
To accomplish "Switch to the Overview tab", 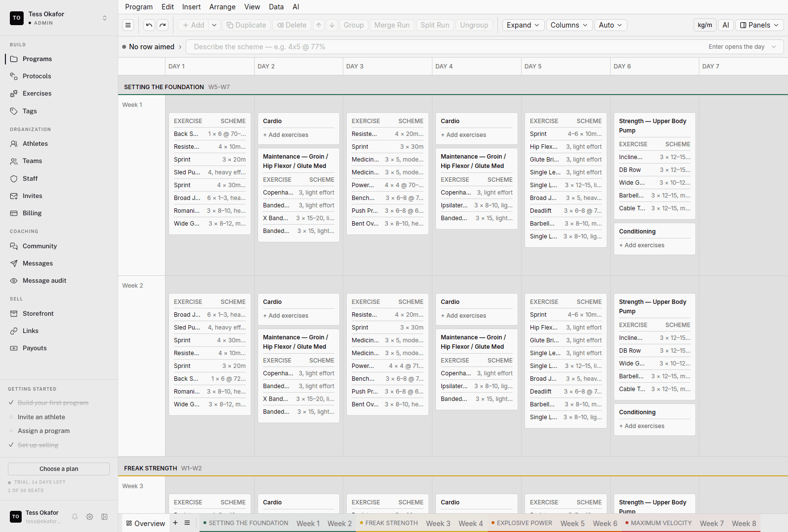I will 145,523.
